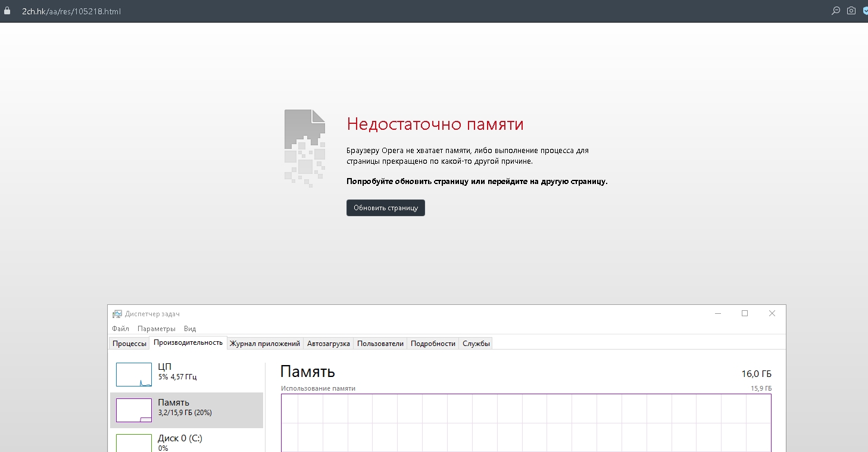This screenshot has height=452, width=868.
Task: Click the Task Manager icon in its title bar
Action: 117,314
